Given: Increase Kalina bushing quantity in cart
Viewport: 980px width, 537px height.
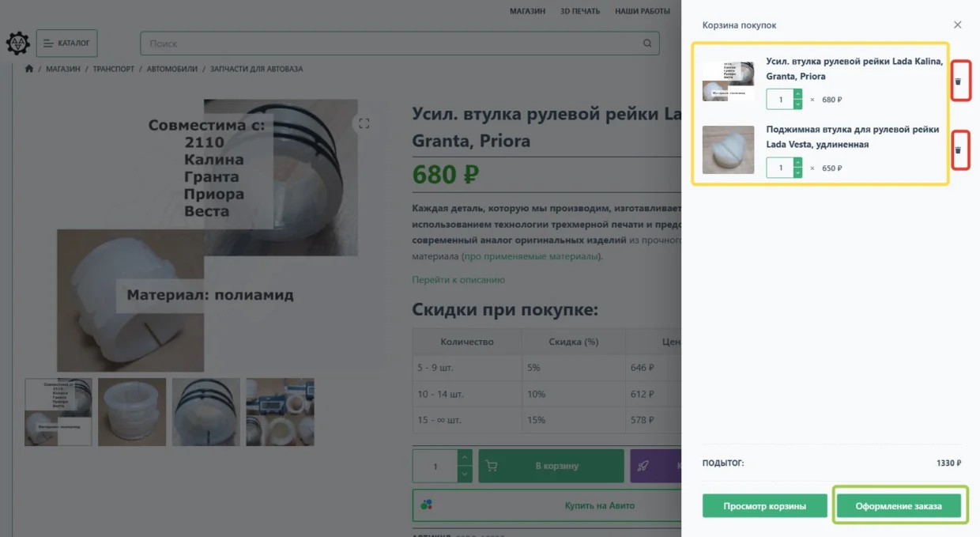Looking at the screenshot, I should 797,95.
